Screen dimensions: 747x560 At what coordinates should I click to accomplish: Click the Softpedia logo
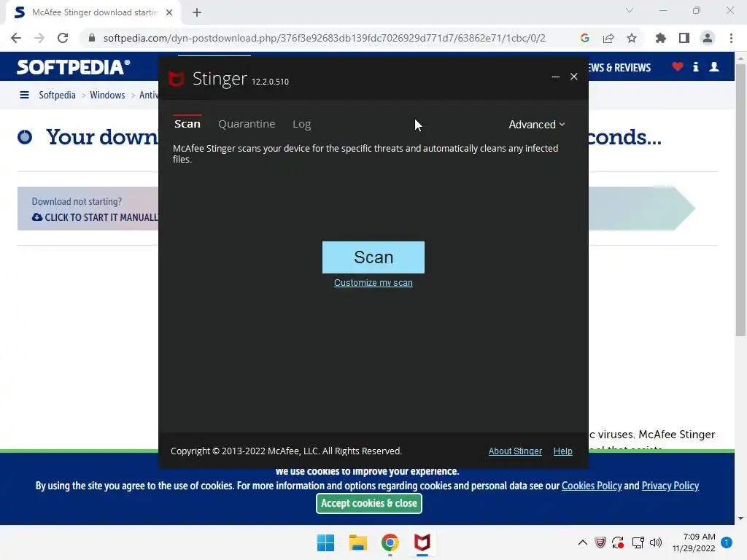coord(74,67)
